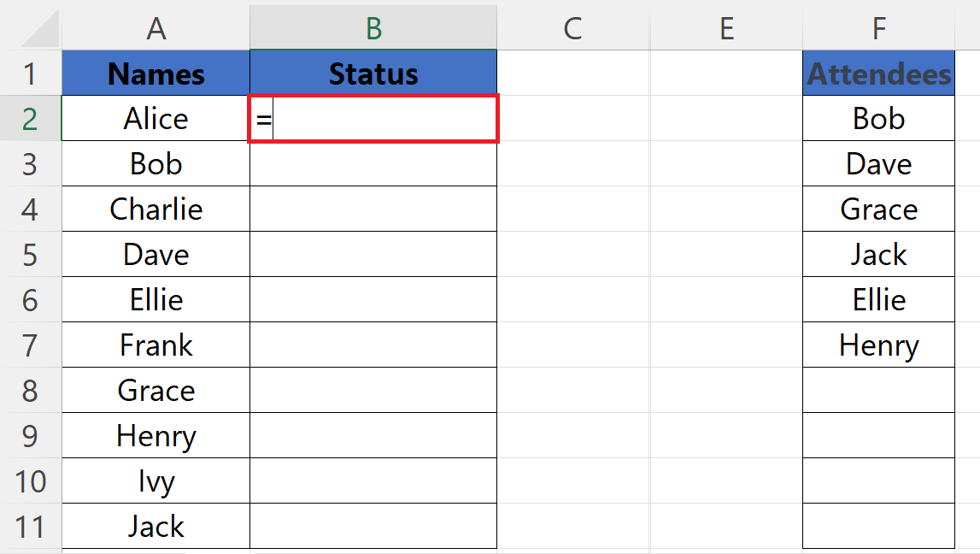Select the empty status cell beside Frank
The width and height of the screenshot is (980, 554).
(373, 345)
